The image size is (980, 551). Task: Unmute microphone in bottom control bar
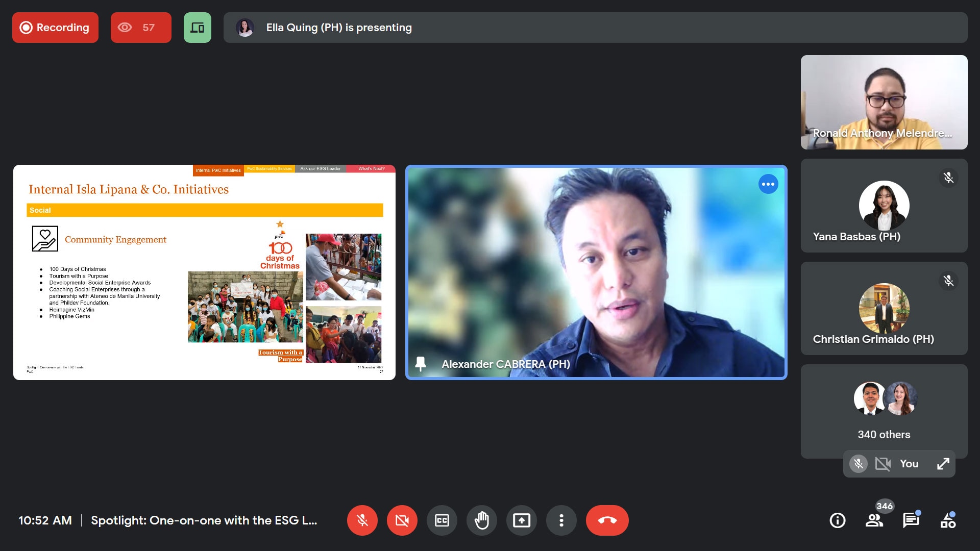click(x=362, y=520)
